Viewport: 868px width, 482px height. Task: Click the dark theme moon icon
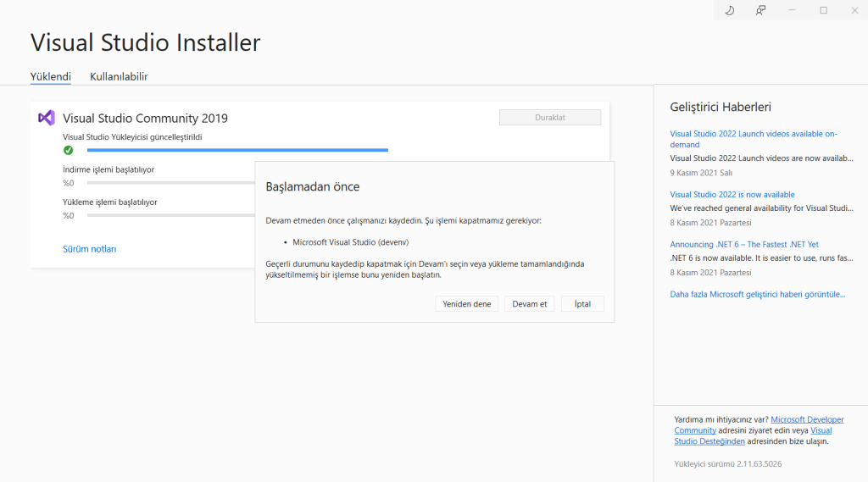click(x=730, y=10)
